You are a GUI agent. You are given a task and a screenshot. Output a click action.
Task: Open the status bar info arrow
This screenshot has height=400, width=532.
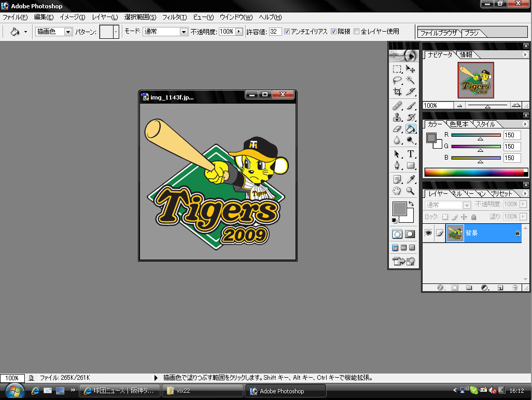click(x=156, y=378)
